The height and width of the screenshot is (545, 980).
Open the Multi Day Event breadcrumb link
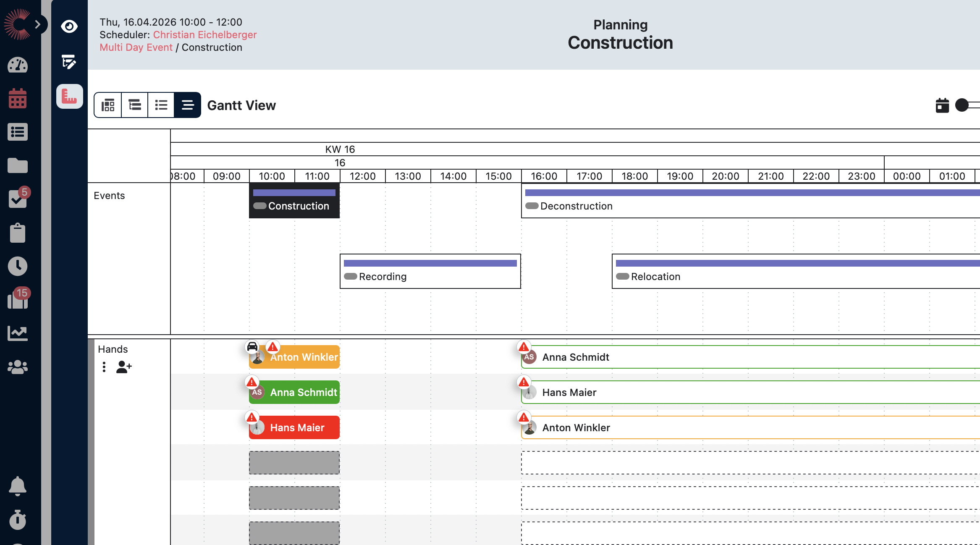(136, 47)
